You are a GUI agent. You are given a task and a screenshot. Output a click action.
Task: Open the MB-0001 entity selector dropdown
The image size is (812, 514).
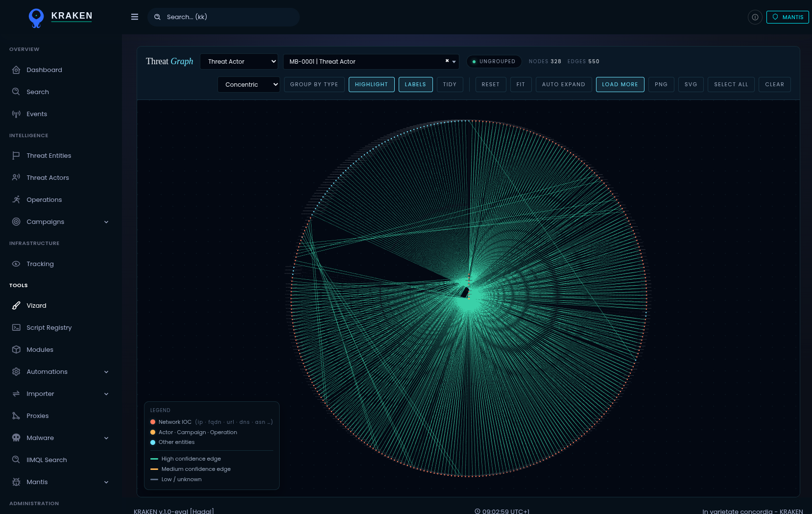click(x=371, y=62)
